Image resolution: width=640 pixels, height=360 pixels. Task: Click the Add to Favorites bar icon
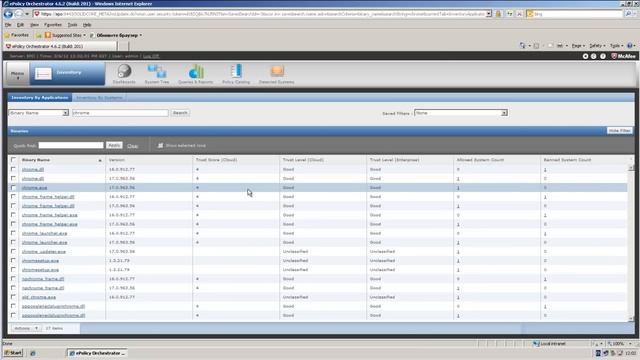click(x=39, y=36)
